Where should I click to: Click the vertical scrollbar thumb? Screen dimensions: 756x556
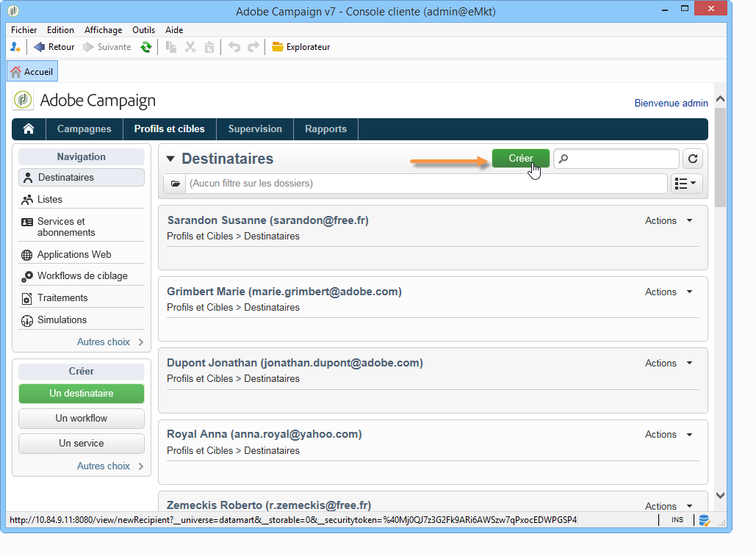(720, 157)
